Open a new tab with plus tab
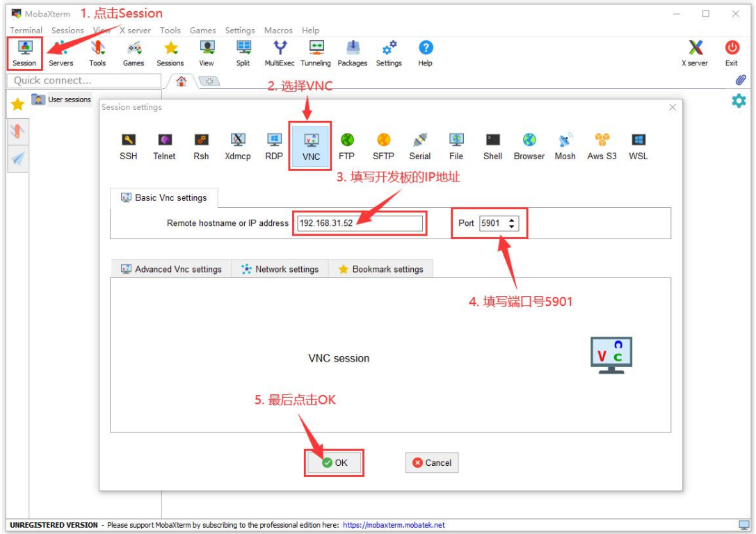Viewport: 756px width, 534px height. click(209, 81)
